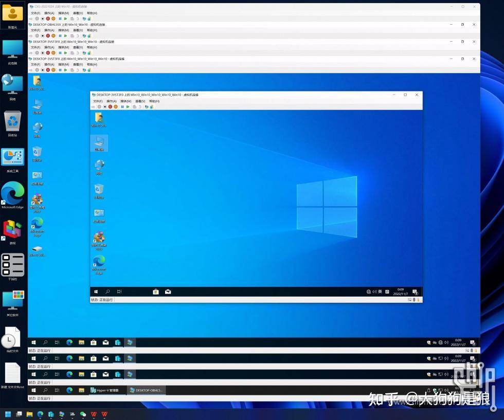Open 文件(F) menu of the CXG-20221024 Win10 window

35,13
